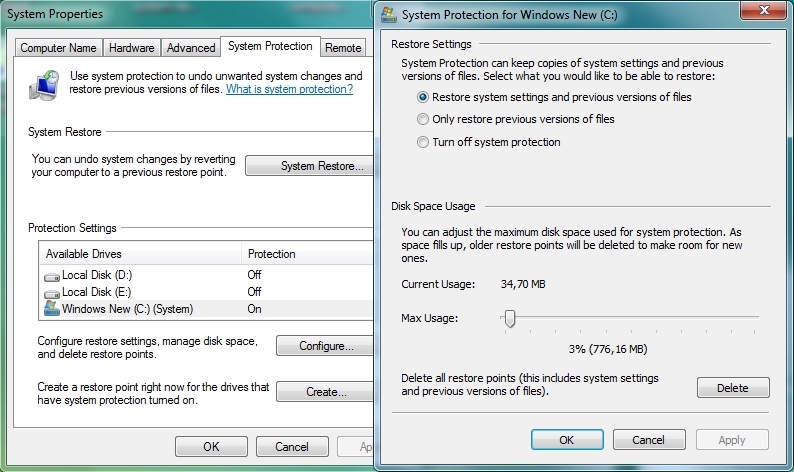Click the Max Usage slider thumb

[x=510, y=319]
